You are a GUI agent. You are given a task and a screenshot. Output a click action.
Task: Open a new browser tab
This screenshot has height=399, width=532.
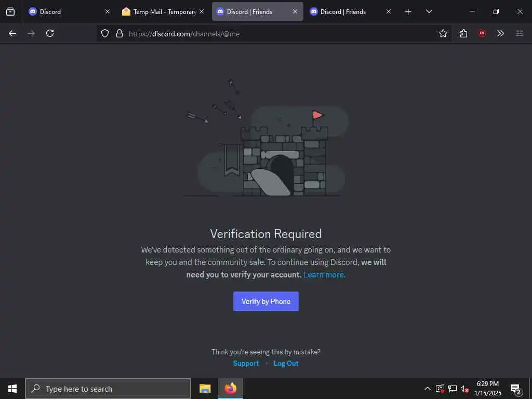click(x=408, y=12)
